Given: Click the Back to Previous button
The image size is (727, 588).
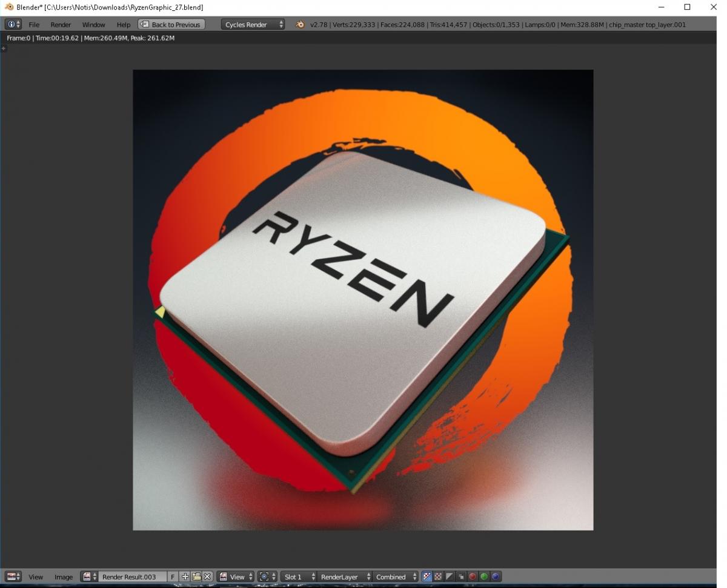Looking at the screenshot, I should (171, 25).
